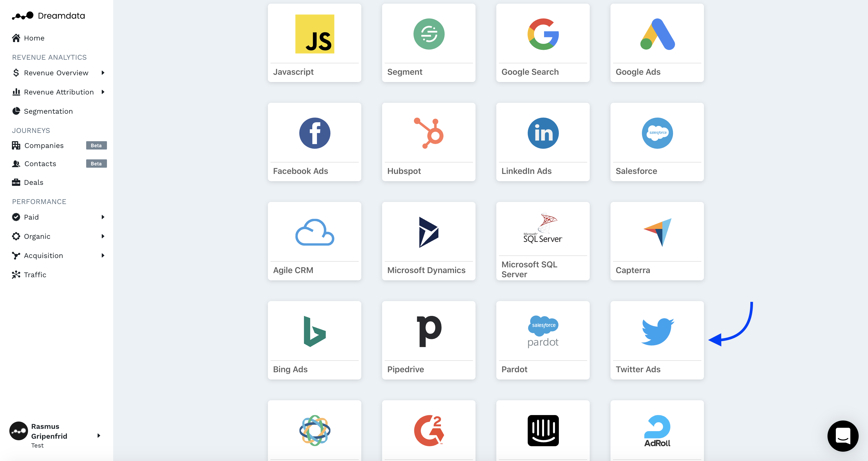868x461 pixels.
Task: Select the G2 integration logo
Action: [x=429, y=430]
